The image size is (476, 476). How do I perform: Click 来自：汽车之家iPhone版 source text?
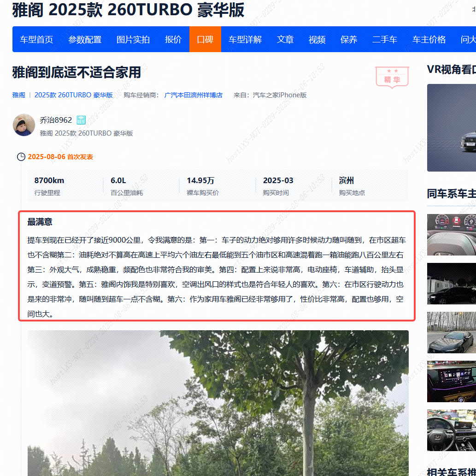coord(270,95)
